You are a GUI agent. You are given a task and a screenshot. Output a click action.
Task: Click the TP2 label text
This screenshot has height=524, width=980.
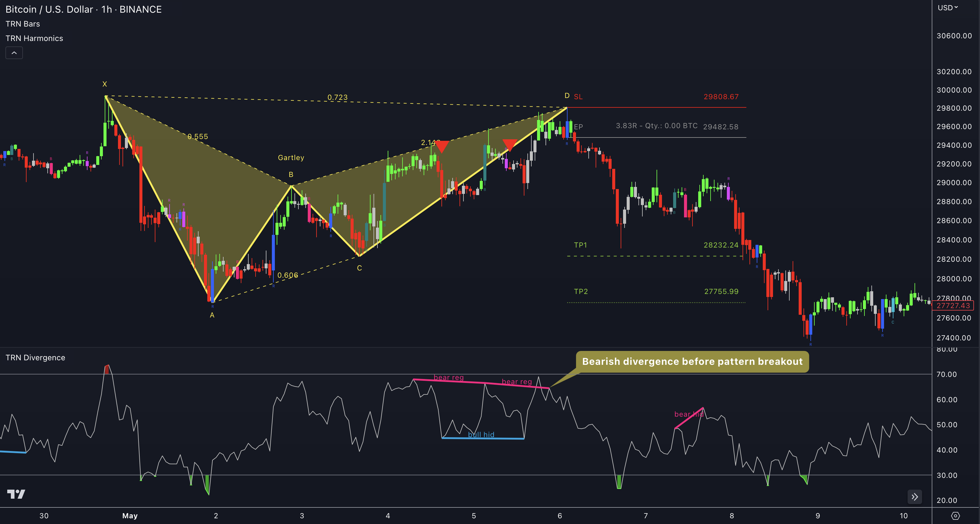(581, 291)
